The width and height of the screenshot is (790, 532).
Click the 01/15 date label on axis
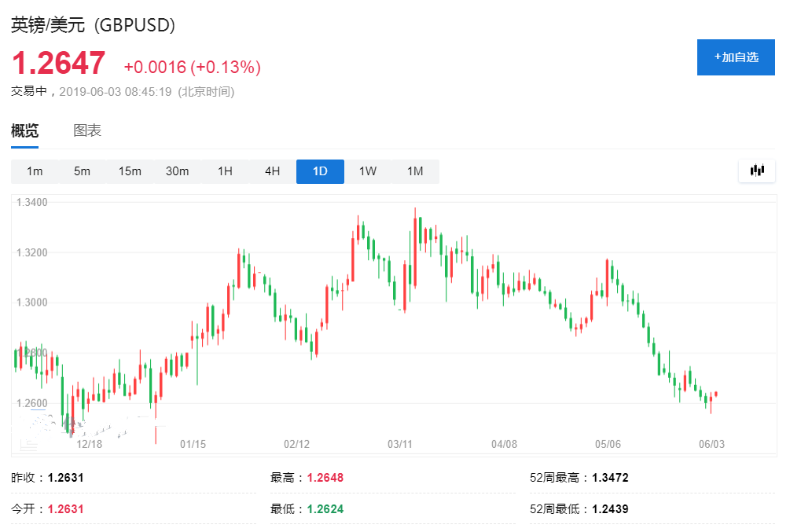(193, 444)
